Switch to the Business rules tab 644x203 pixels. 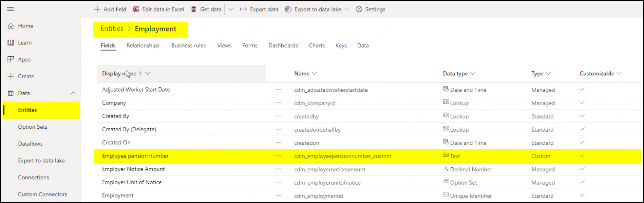click(x=189, y=46)
